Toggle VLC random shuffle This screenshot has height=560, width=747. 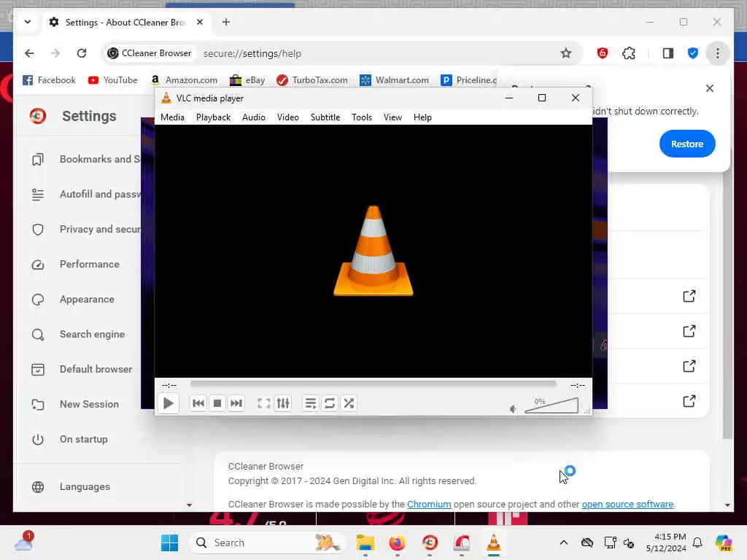[349, 403]
